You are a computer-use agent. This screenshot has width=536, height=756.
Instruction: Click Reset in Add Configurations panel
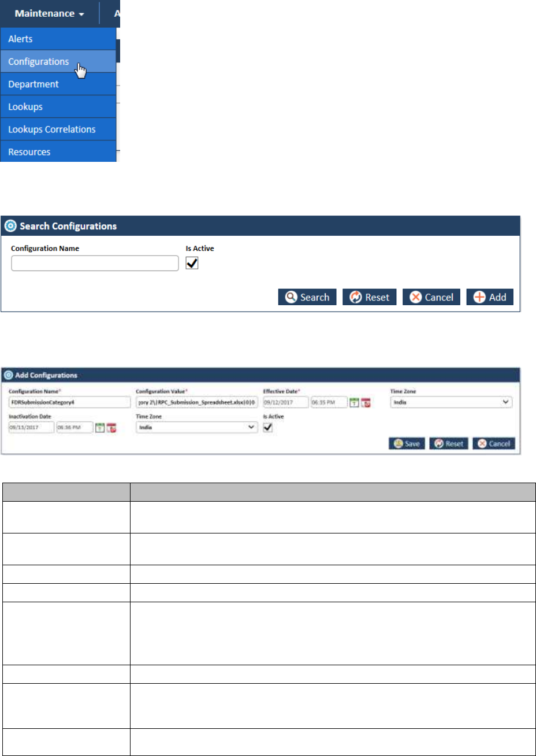point(449,444)
